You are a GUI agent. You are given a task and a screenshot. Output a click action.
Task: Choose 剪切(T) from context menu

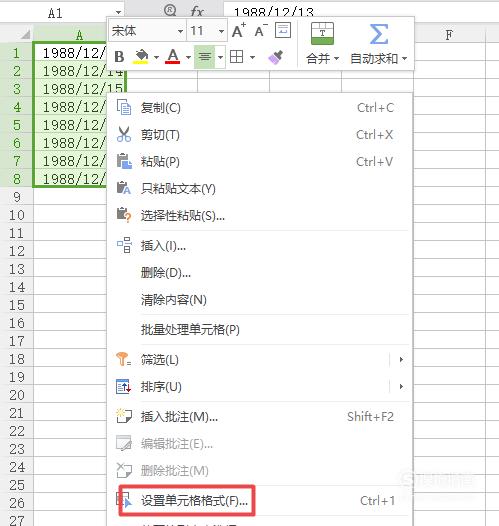(260, 135)
